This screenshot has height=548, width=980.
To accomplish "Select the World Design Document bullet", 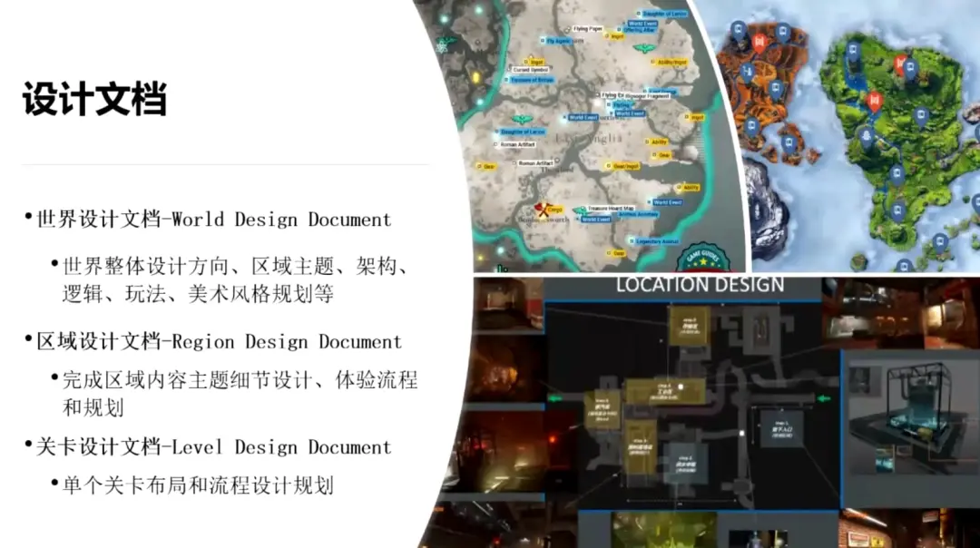I will 213,220.
